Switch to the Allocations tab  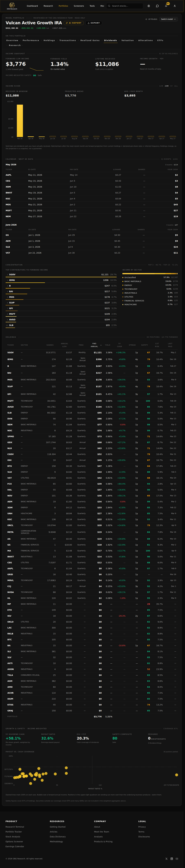tap(146, 40)
